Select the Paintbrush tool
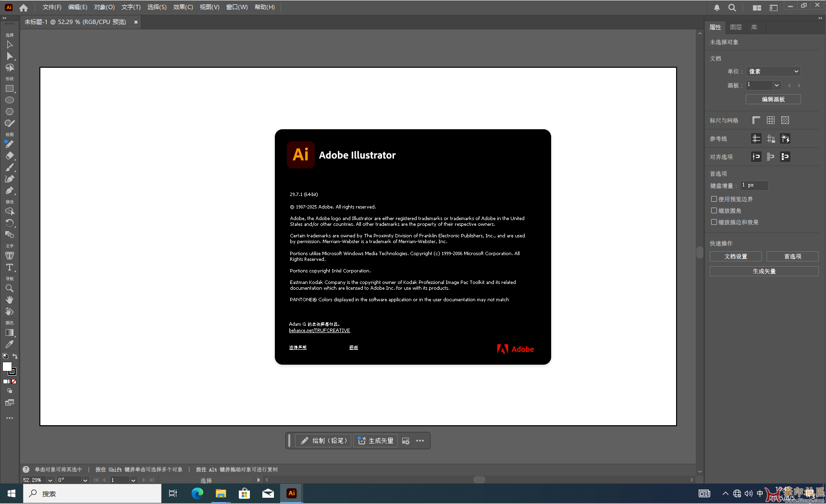Screen dimensions: 826x504 click(10, 167)
